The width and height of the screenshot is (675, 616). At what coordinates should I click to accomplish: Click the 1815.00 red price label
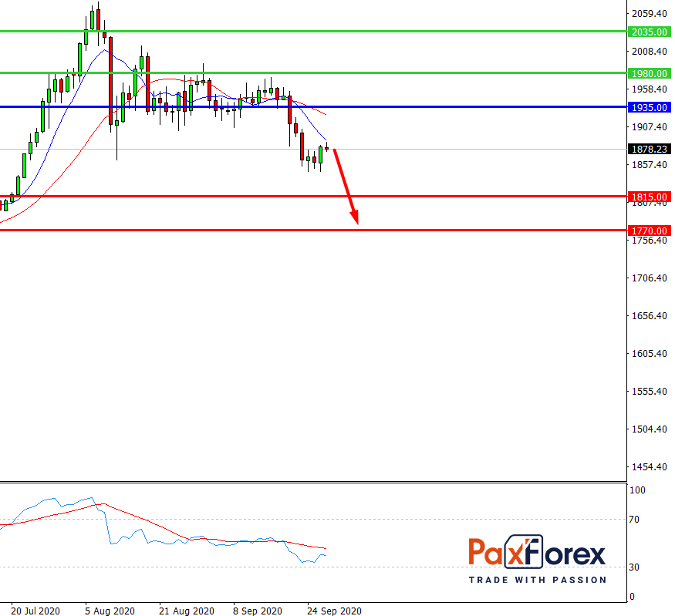tap(650, 197)
